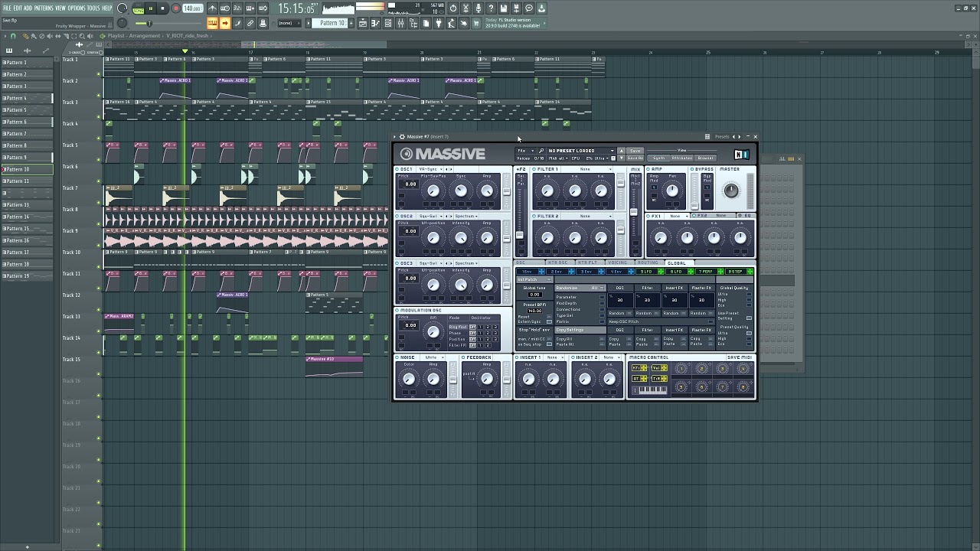980x551 pixels.
Task: Click the microphone recording icon in top bar
Action: pyautogui.click(x=478, y=8)
